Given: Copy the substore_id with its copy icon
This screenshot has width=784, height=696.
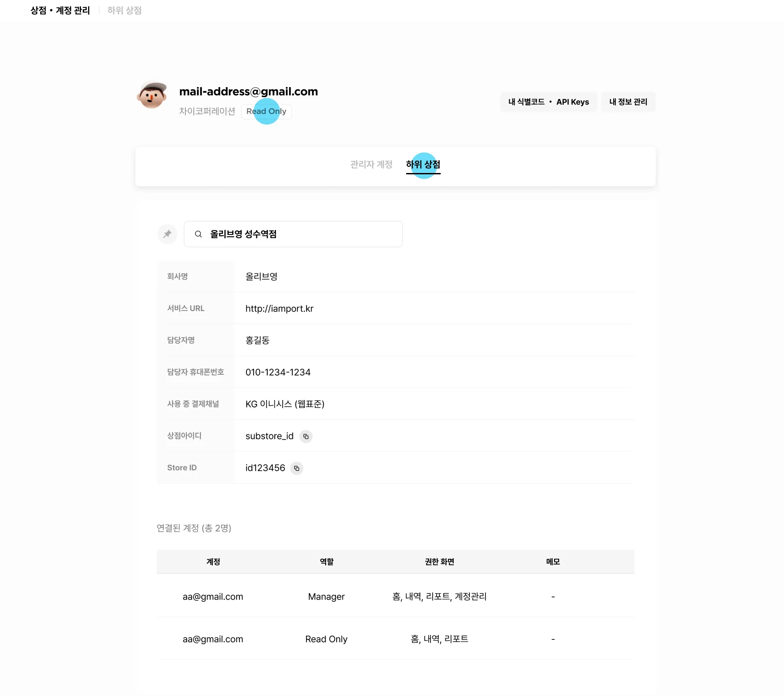Looking at the screenshot, I should (x=306, y=436).
